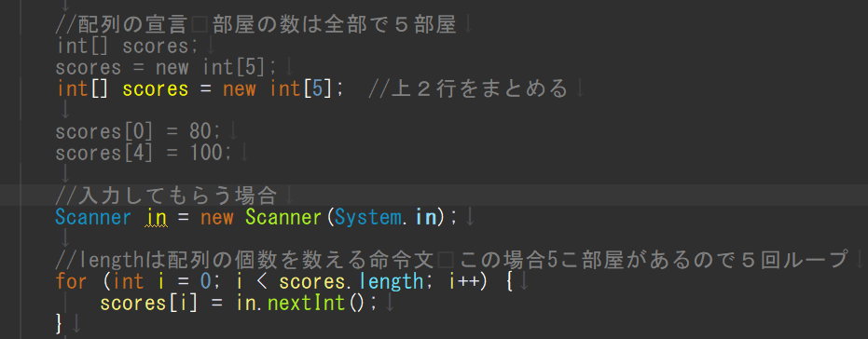Click the green 'nextInt' method call
Screen dimensions: 868x339
click(308, 303)
